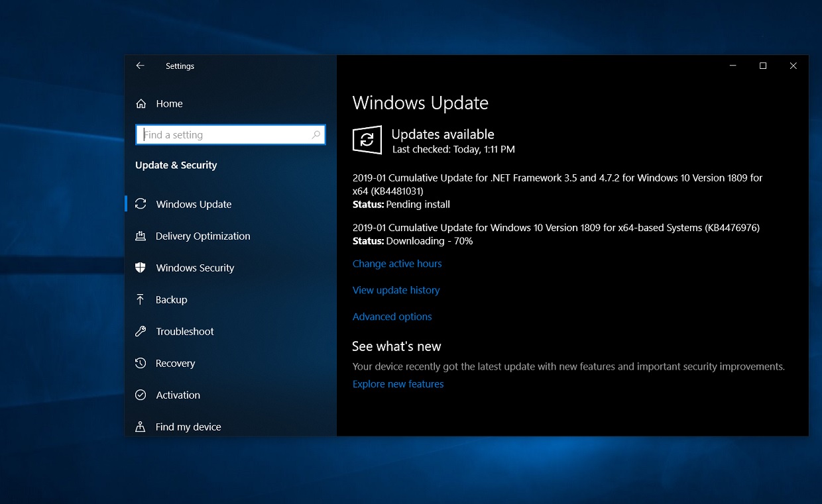Close the Settings window
This screenshot has width=822, height=504.
click(793, 66)
